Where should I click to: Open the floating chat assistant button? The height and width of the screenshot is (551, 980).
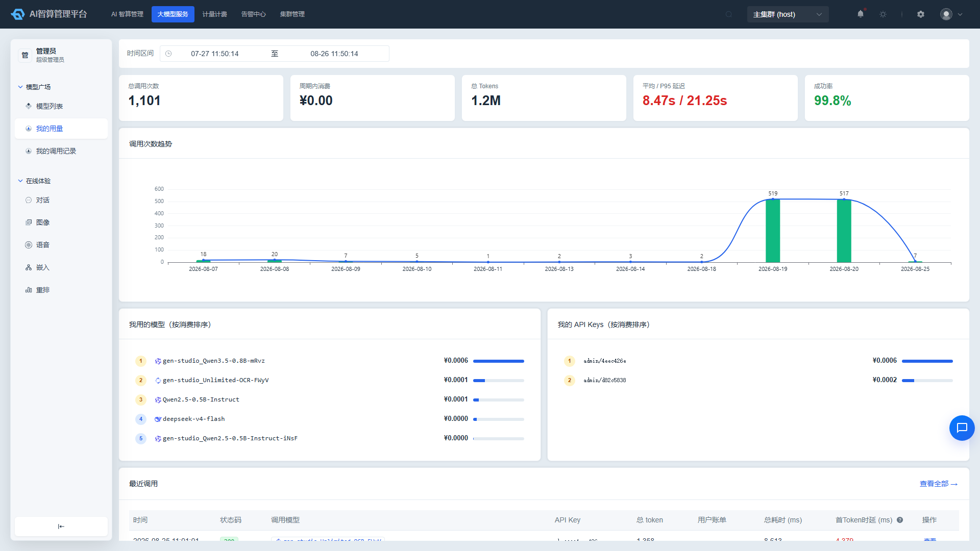(962, 428)
